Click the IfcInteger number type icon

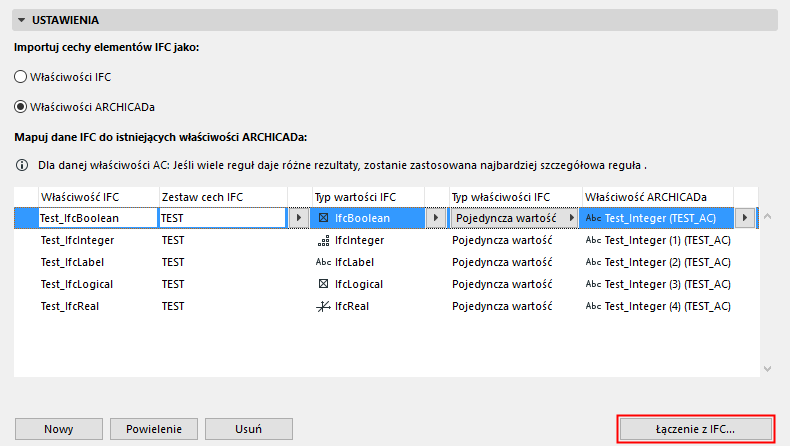(x=323, y=240)
